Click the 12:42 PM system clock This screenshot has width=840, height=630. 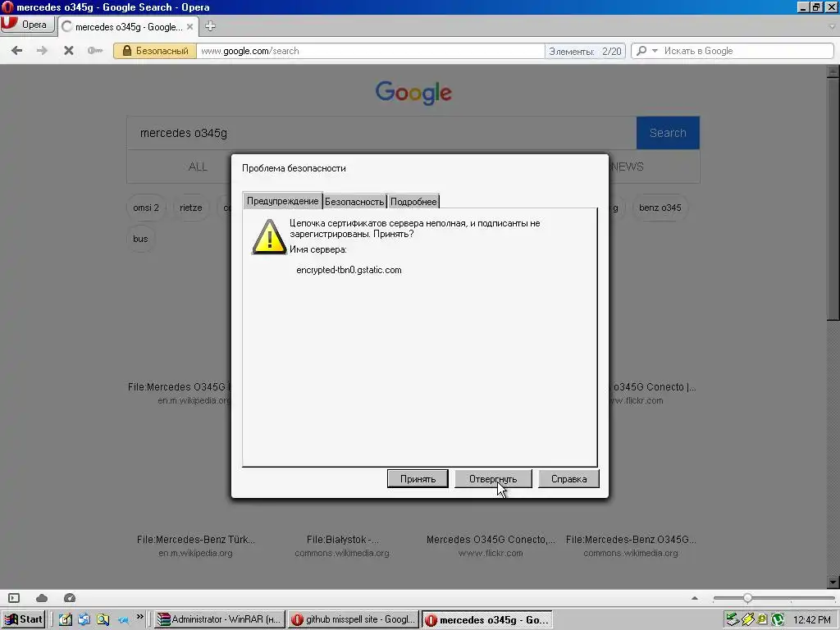(x=811, y=620)
